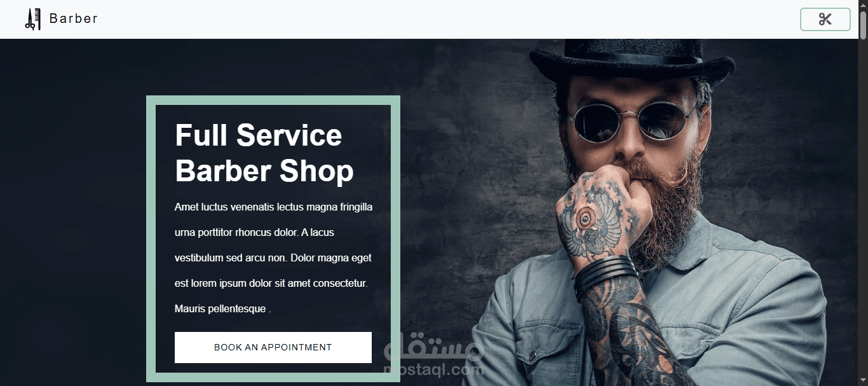Click the green frame border of hero card
Screen dimensions: 868x386
pyautogui.click(x=151, y=238)
